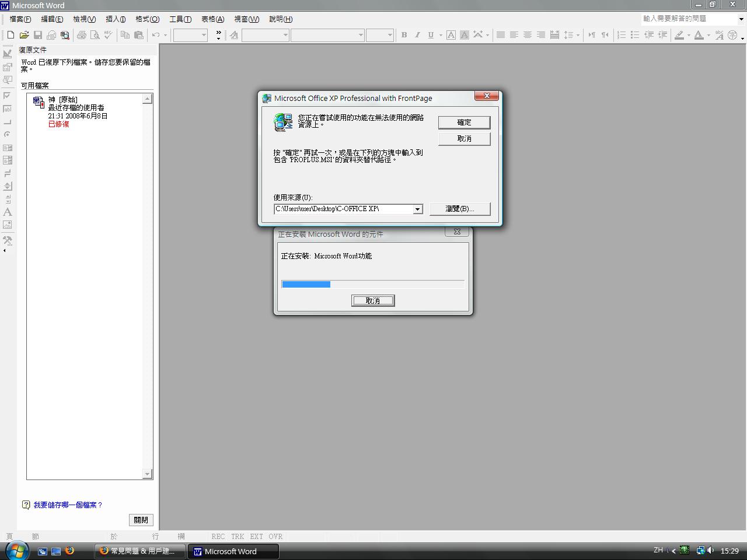Click the Print icon in the toolbar
The width and height of the screenshot is (747, 560).
click(82, 35)
